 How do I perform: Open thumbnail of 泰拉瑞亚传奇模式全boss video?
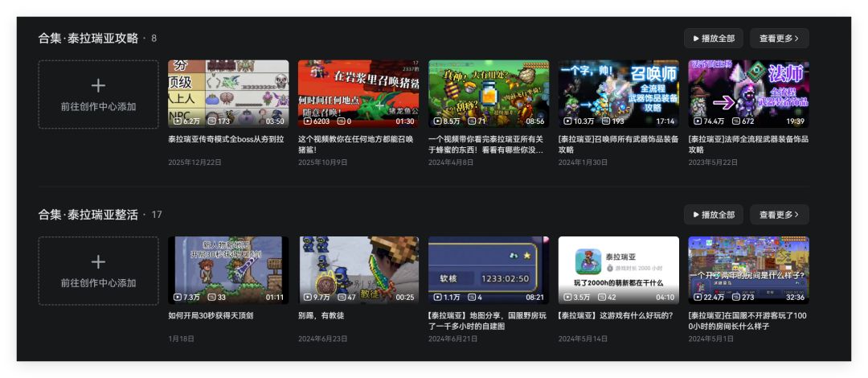[x=228, y=93]
